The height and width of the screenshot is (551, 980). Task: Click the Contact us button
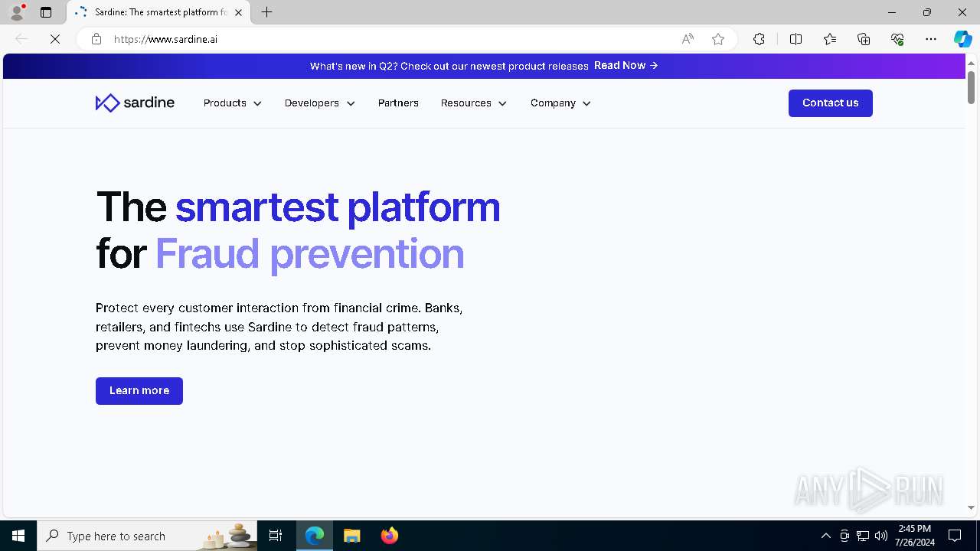(x=831, y=103)
